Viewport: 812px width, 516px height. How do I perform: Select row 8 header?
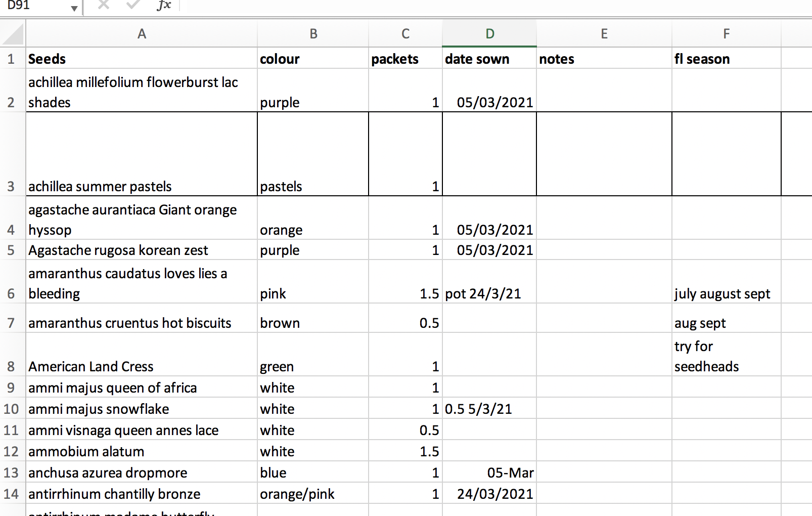[11, 366]
